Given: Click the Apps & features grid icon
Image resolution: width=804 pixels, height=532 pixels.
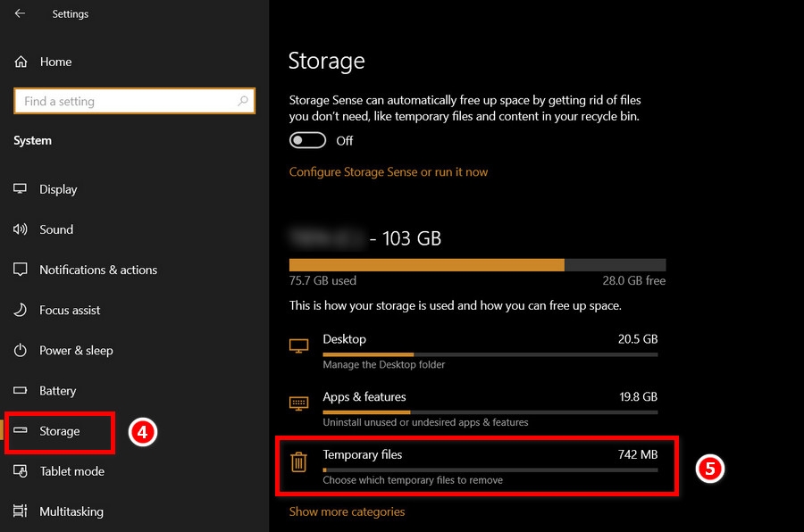Looking at the screenshot, I should [298, 401].
